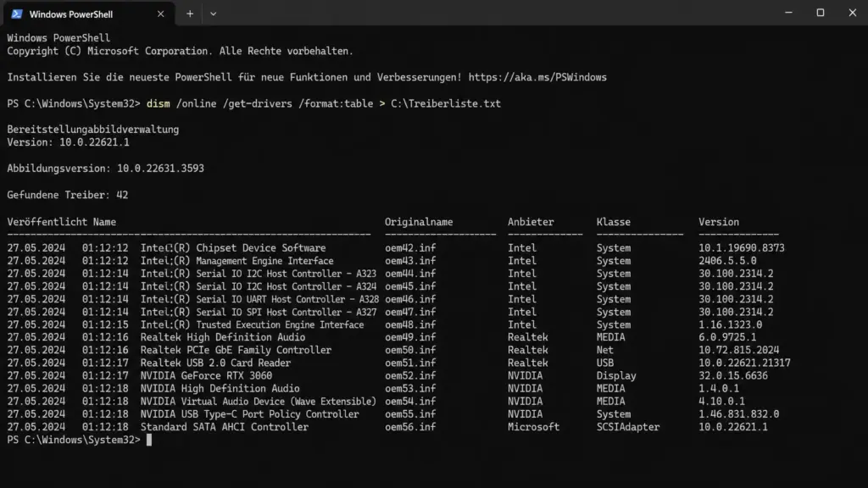Click Realtek High Definition Audio entry
Viewport: 868px width, 488px height.
click(223, 337)
